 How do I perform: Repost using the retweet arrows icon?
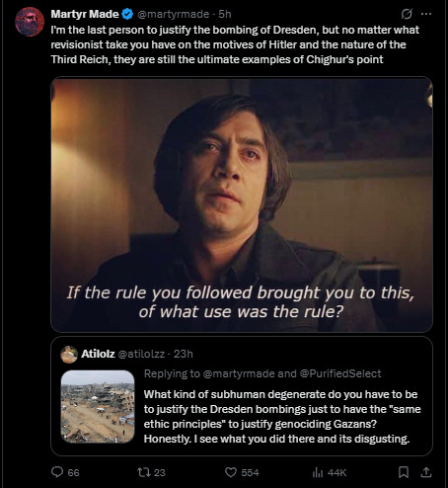pyautogui.click(x=143, y=472)
